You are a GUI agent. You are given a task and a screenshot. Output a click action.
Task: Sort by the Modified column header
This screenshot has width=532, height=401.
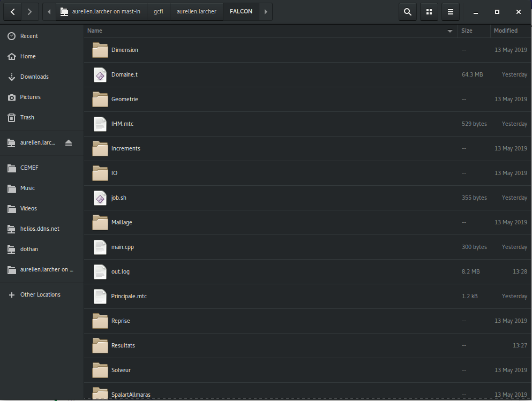pos(511,31)
